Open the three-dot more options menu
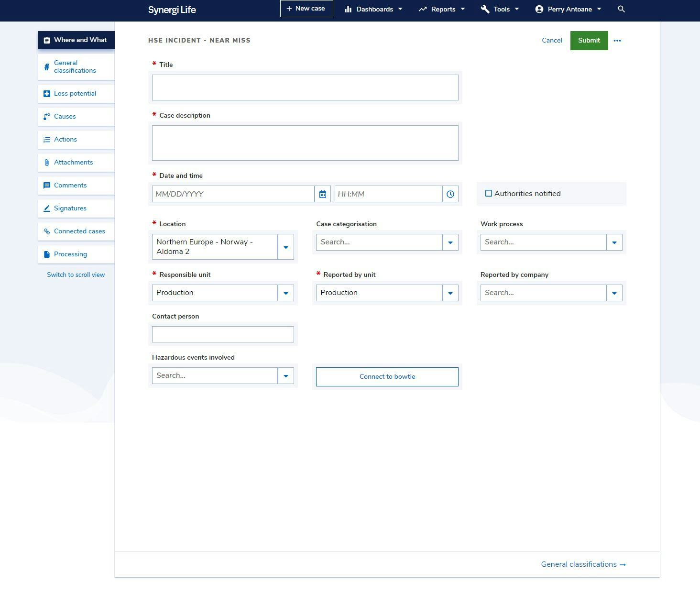The image size is (700, 594). tap(617, 41)
